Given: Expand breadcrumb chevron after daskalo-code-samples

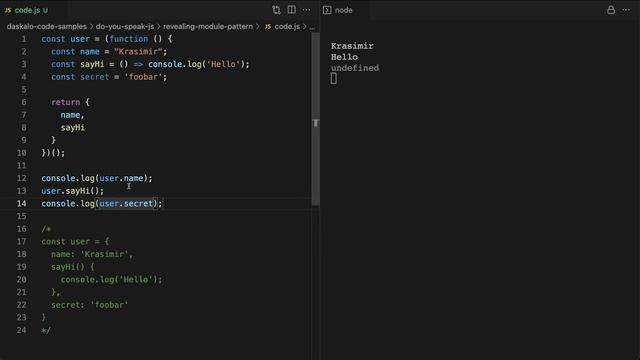Looking at the screenshot, I should tap(91, 27).
